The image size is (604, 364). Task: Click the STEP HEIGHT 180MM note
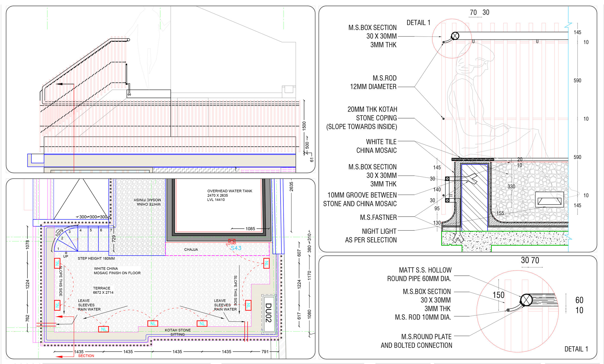(96, 258)
